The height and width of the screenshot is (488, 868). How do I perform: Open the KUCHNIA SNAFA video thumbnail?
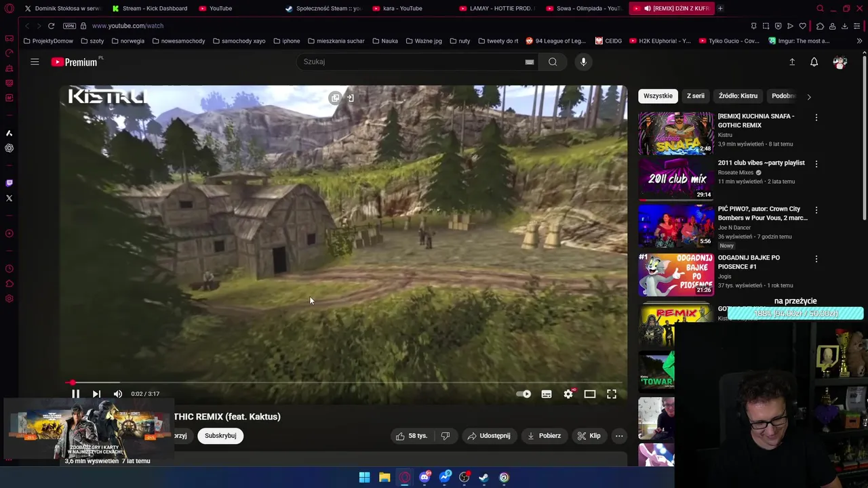[675, 134]
